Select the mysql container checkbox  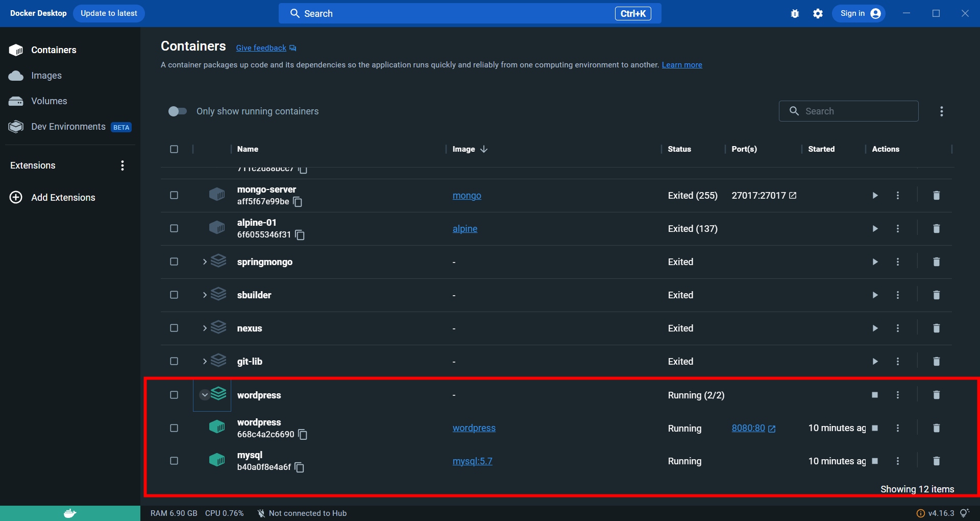[174, 461]
